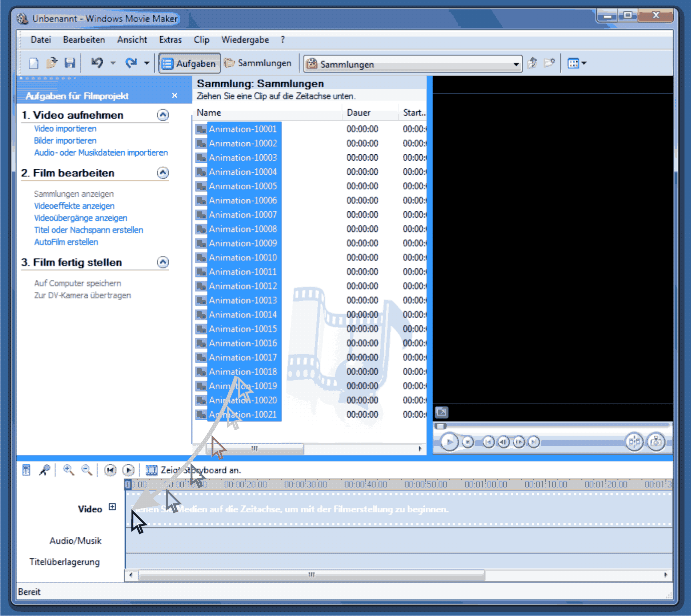Select clip Animation-10014
The height and width of the screenshot is (616, 691).
point(243,315)
